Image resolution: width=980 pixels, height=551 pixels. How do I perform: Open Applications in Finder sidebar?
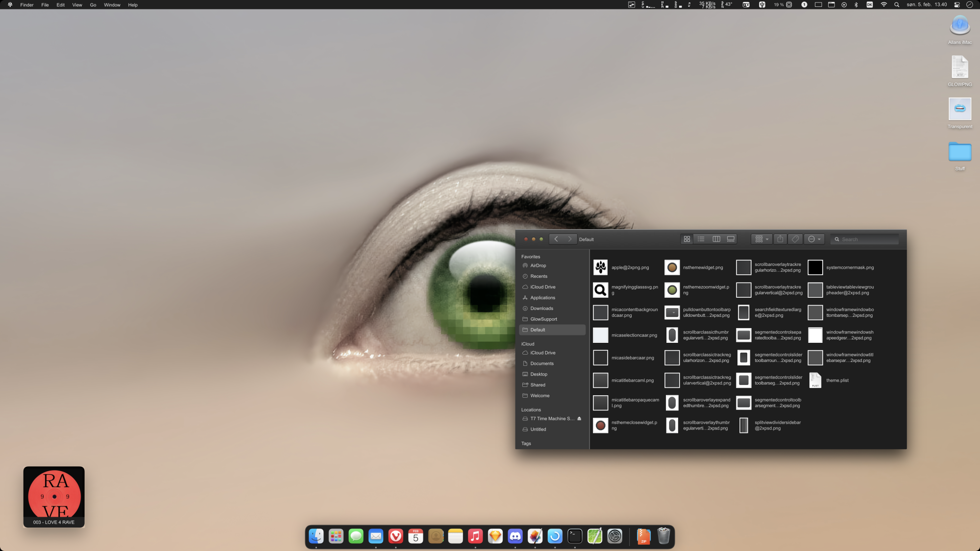552,298
